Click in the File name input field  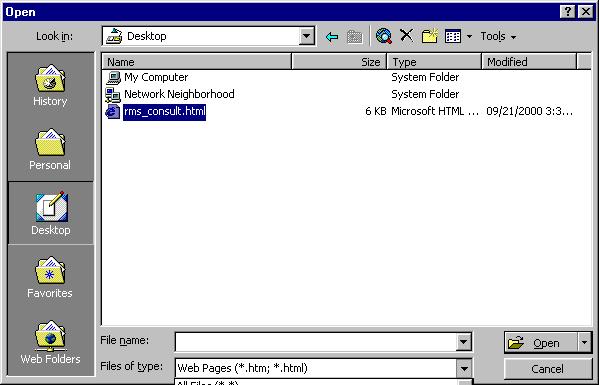tap(316, 342)
